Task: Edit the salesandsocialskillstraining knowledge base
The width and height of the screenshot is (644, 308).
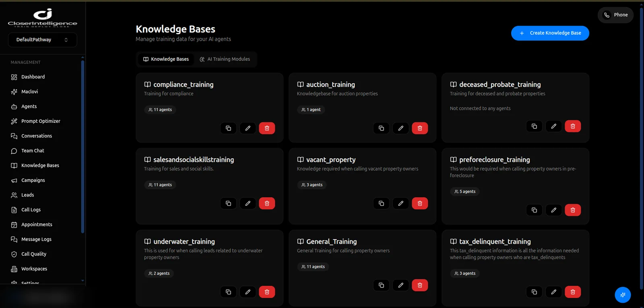Action: point(248,203)
